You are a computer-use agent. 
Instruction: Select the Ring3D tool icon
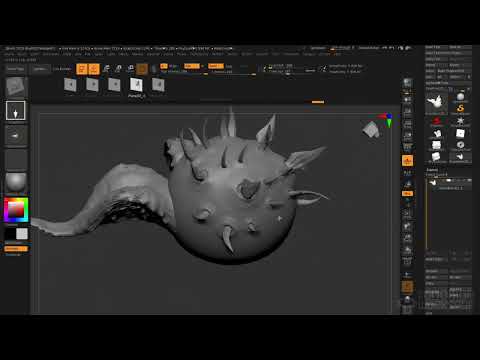coord(460,145)
